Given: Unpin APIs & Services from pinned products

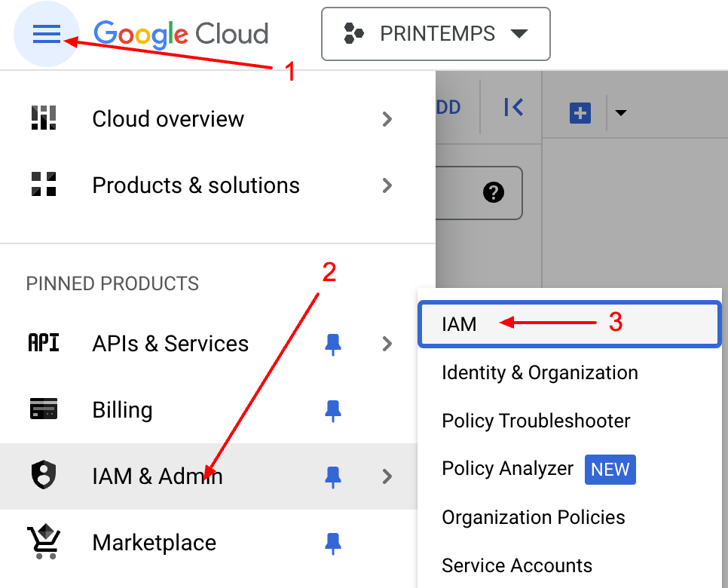Looking at the screenshot, I should pyautogui.click(x=332, y=345).
